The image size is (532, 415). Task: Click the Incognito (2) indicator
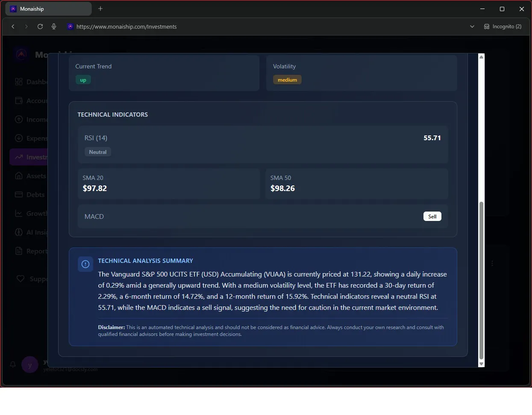(x=503, y=26)
